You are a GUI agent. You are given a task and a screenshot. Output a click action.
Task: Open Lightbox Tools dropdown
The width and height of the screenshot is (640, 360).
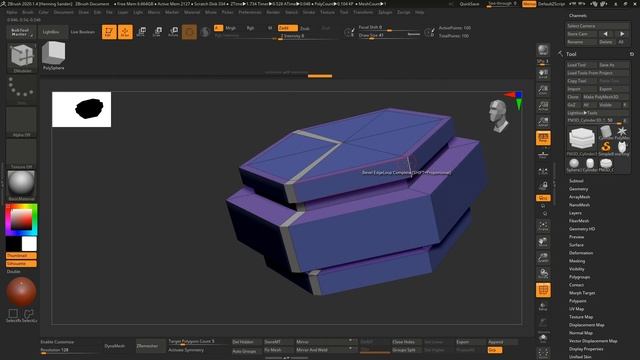point(598,113)
